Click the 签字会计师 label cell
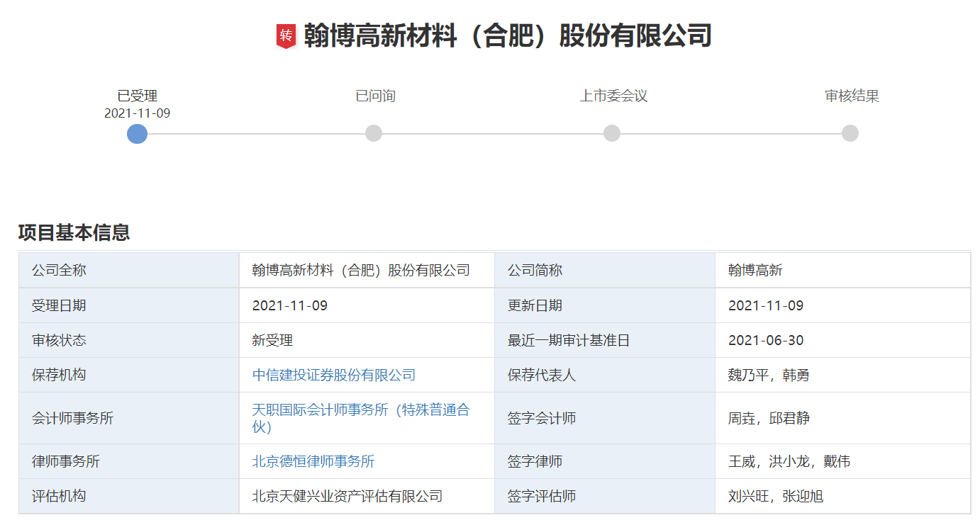The width and height of the screenshot is (980, 525). click(605, 418)
